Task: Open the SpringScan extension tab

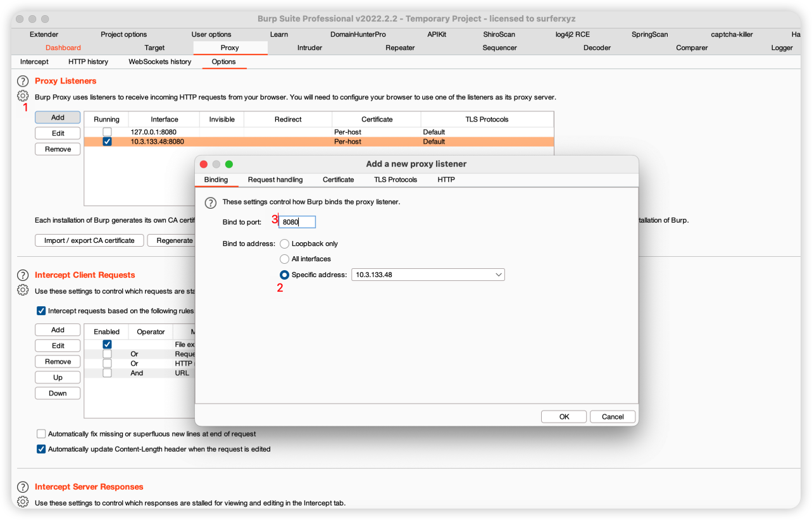Action: [x=649, y=34]
